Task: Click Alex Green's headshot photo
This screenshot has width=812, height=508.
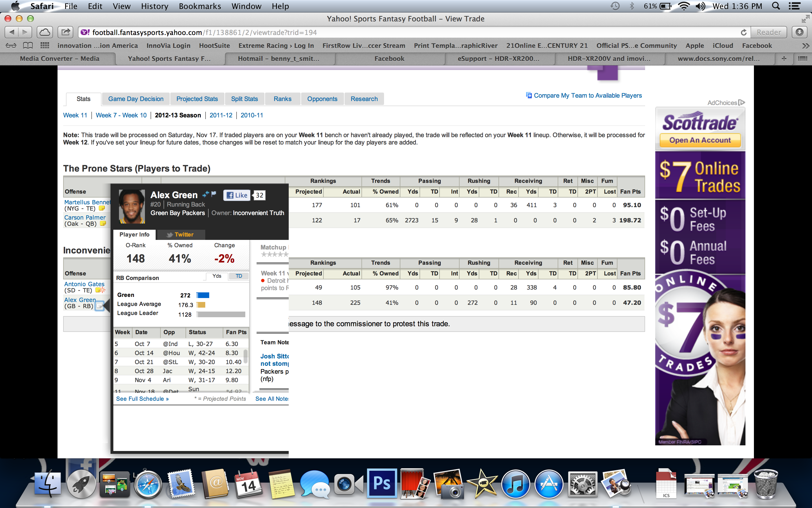Action: coord(132,206)
